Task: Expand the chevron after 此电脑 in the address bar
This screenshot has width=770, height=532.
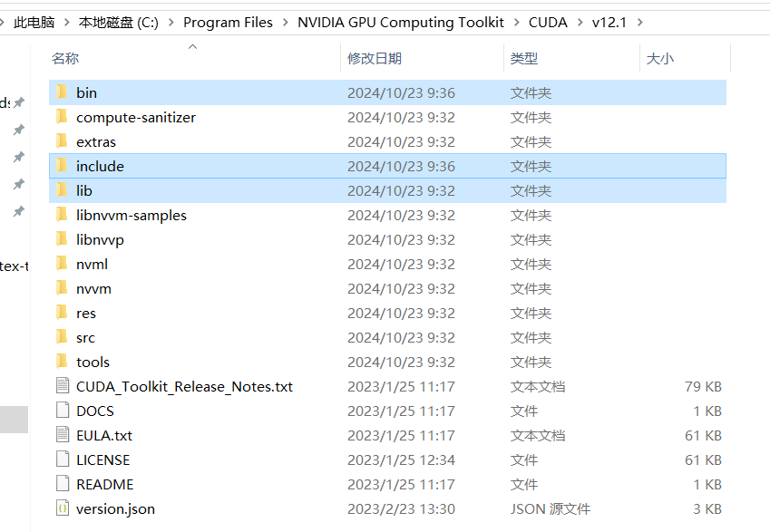Action: tap(67, 23)
